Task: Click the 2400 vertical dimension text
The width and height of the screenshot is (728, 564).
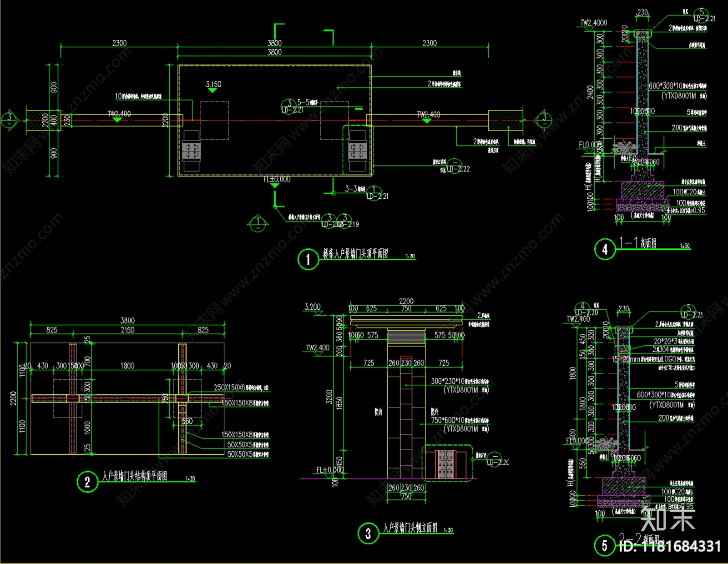Action: tap(590, 92)
